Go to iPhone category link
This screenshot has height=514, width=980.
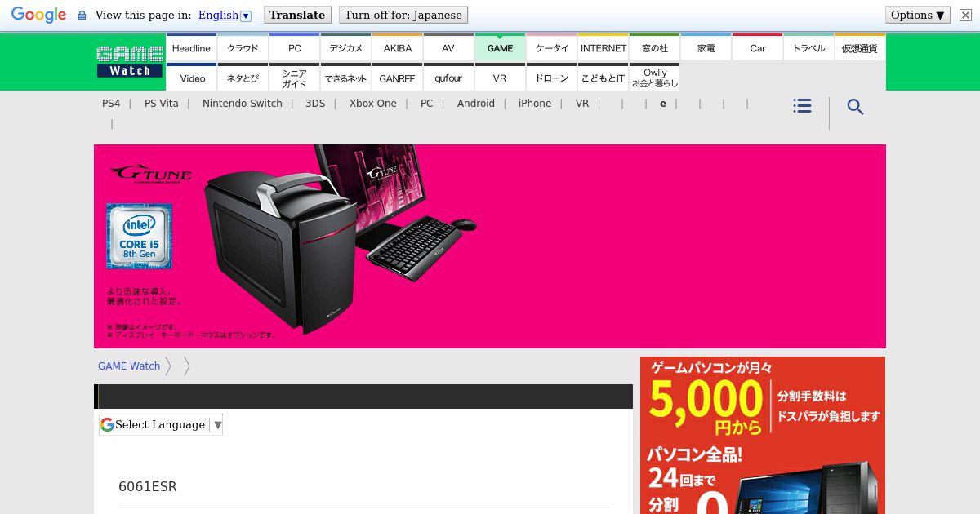pyautogui.click(x=534, y=104)
